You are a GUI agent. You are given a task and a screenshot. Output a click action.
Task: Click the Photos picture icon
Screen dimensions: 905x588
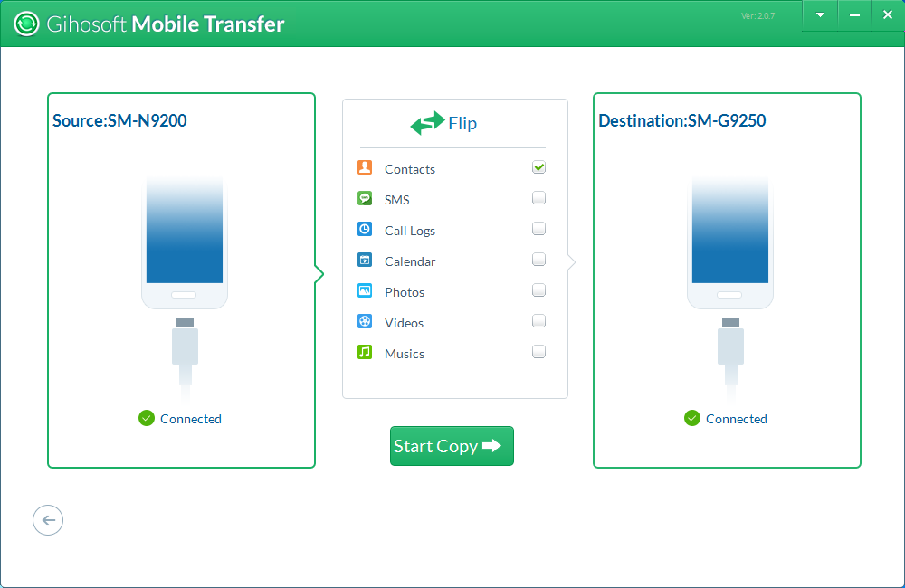pyautogui.click(x=364, y=290)
